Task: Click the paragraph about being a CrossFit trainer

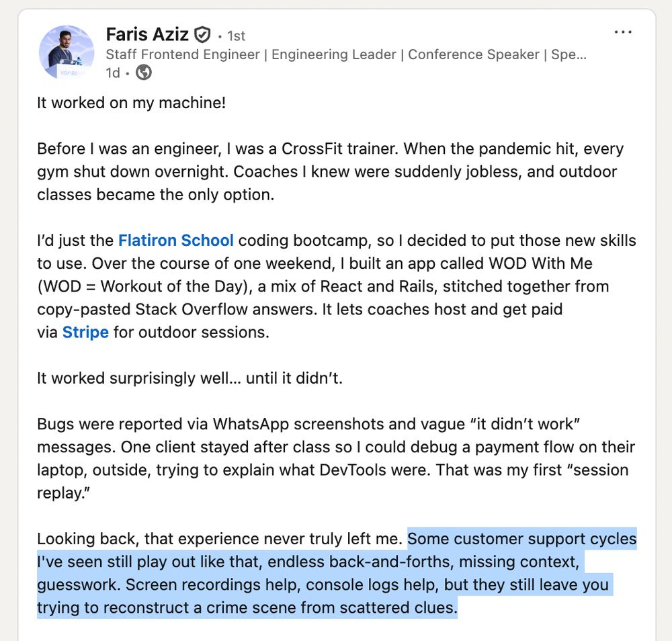Action: point(330,171)
